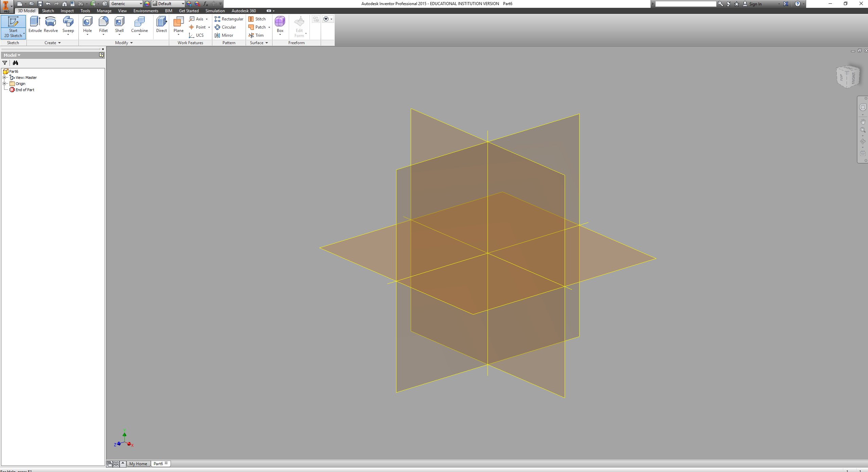This screenshot has width=868, height=472.
Task: Open the Environments ribbon tab
Action: click(145, 11)
